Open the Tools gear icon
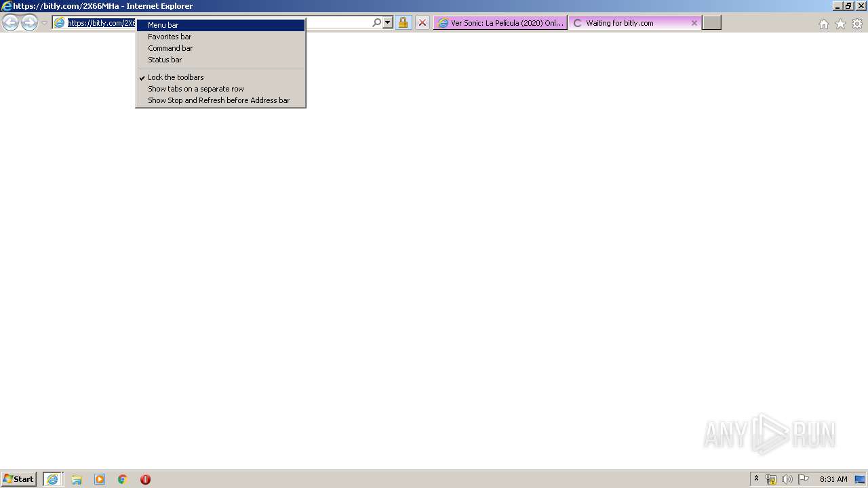 (857, 24)
